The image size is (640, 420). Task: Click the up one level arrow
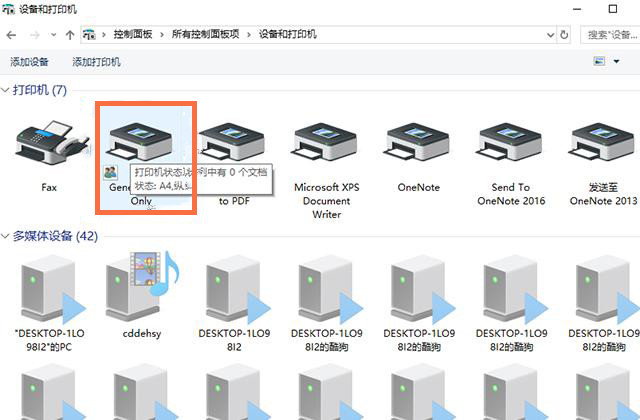(69, 35)
